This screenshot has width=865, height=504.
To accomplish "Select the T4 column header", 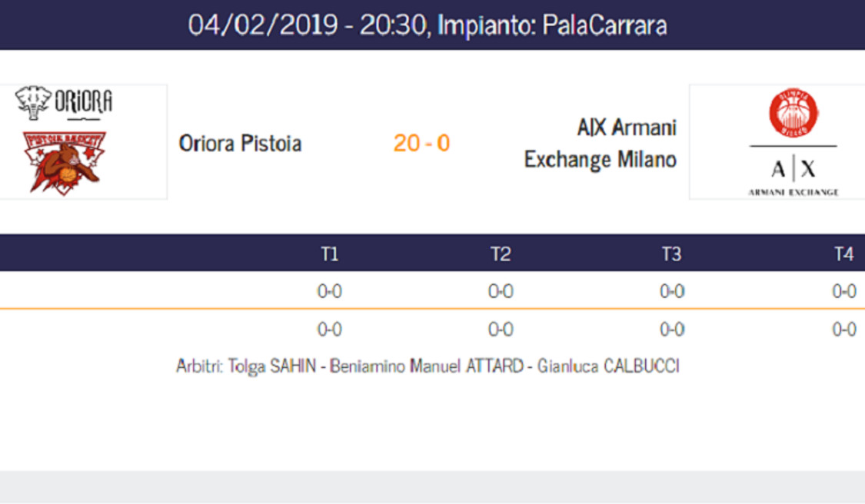I will tap(843, 254).
